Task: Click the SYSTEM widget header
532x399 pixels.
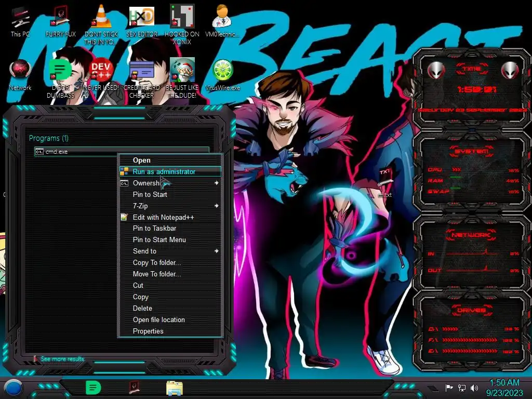Action: (x=471, y=151)
